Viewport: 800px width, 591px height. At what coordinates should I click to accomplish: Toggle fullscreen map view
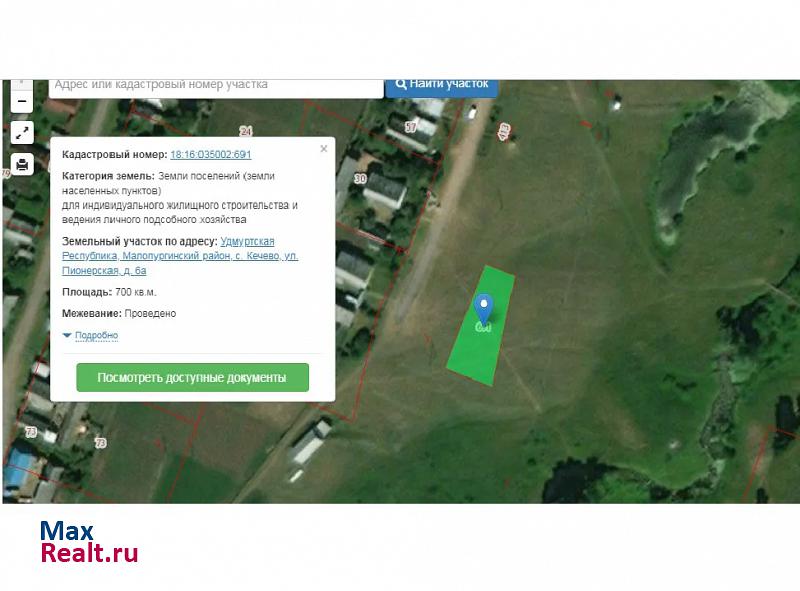coord(21,132)
